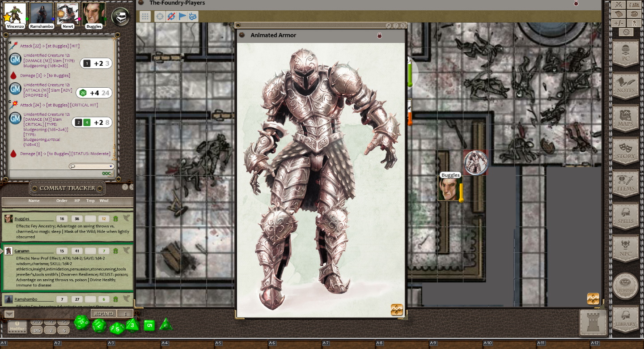The width and height of the screenshot is (644, 349).
Task: Click the -2 modifier button
Action: click(x=51, y=330)
